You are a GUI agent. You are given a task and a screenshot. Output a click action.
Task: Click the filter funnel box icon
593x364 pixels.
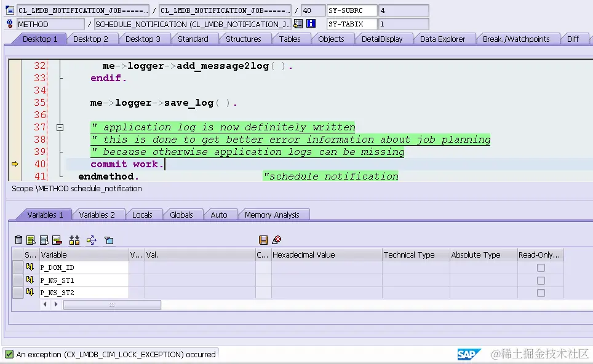click(109, 240)
